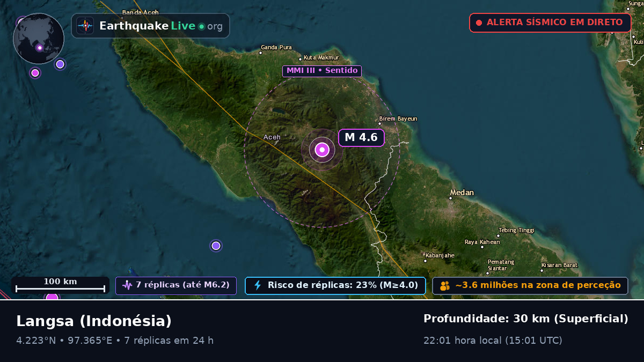Click the Banda Aceh city label

[141, 12]
